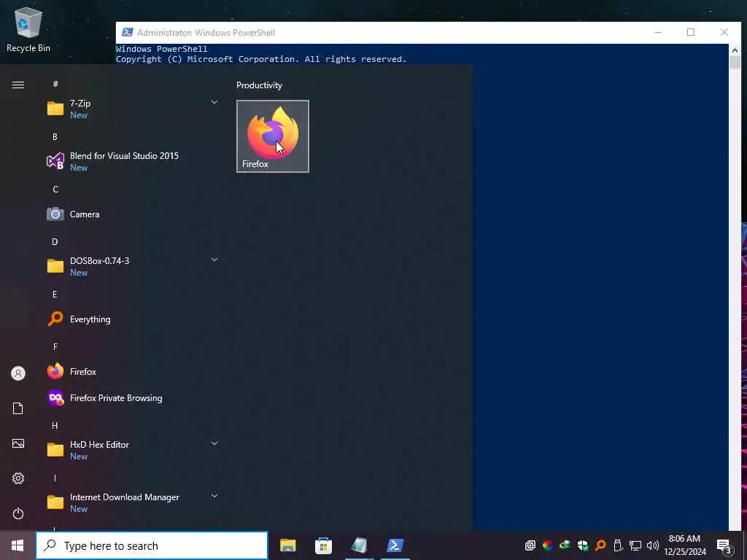Click the Everything magnifier tray icon
747x560 pixels.
600,545
